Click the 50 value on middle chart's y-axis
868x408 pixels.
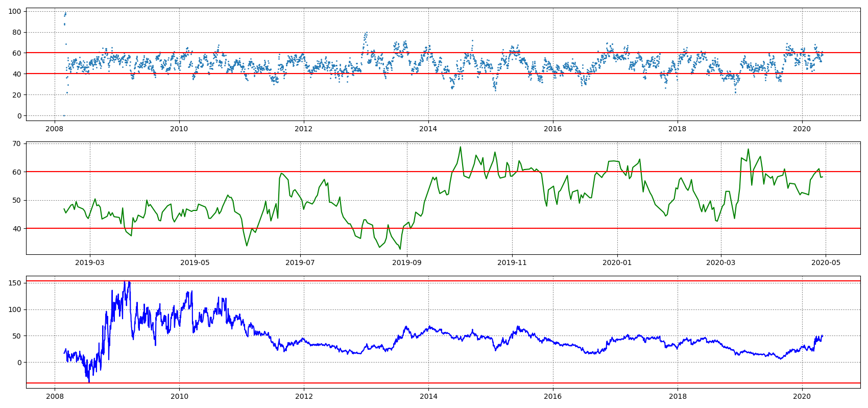tap(17, 200)
